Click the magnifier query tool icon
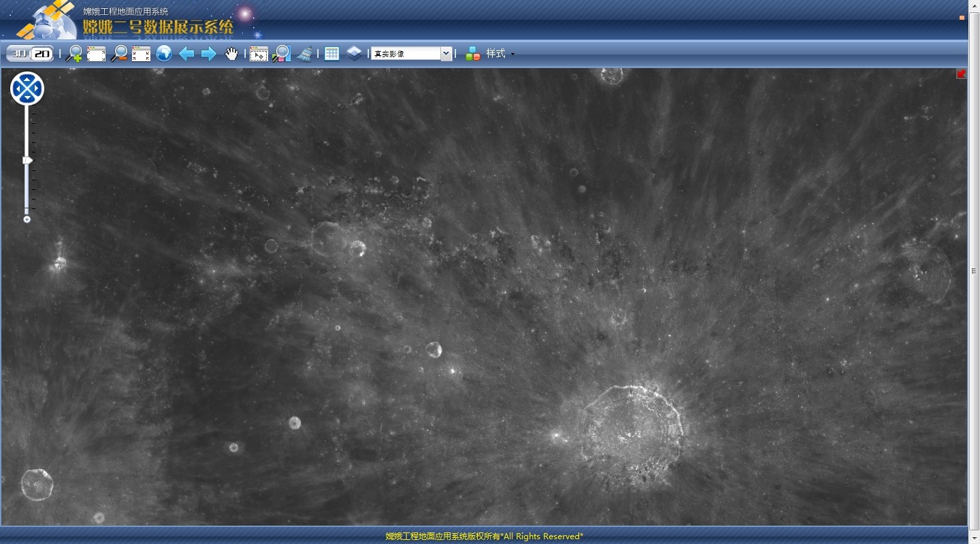Image resolution: width=980 pixels, height=544 pixels. click(281, 54)
